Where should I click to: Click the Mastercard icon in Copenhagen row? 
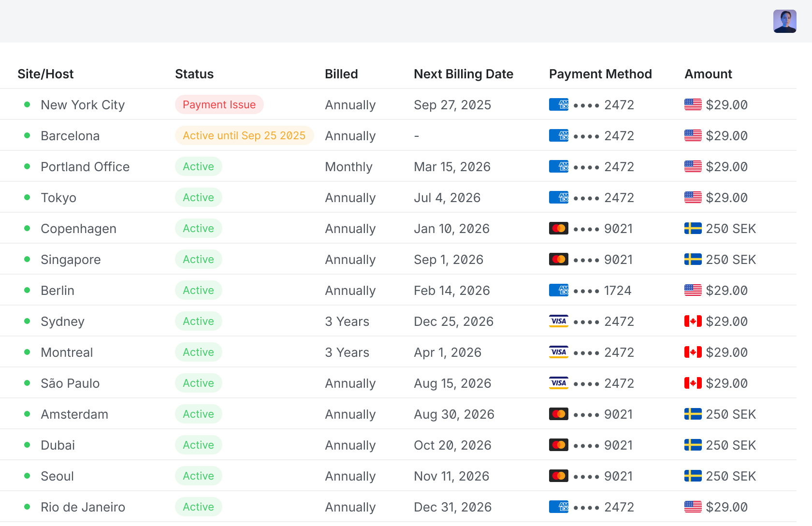pos(559,228)
